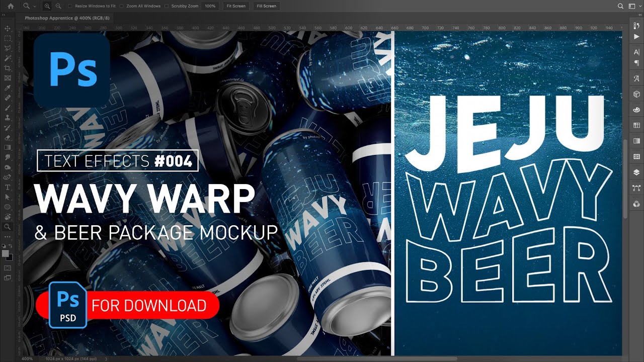The image size is (644, 362).
Task: Select the Smudge tool
Action: point(8,157)
